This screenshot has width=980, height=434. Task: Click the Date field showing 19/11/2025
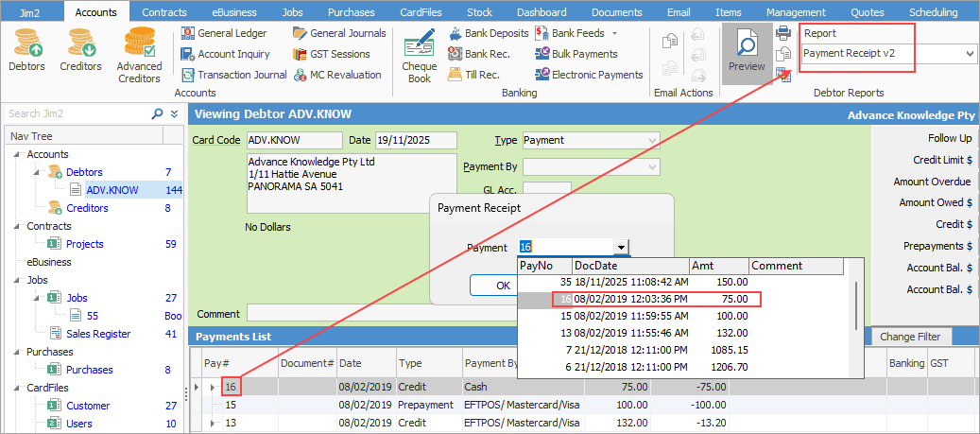pyautogui.click(x=416, y=140)
